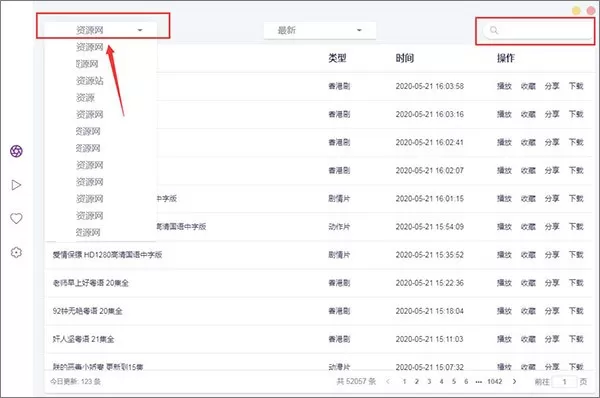Click the search magnifier icon
Screen dimensions: 600x398
pyautogui.click(x=494, y=30)
